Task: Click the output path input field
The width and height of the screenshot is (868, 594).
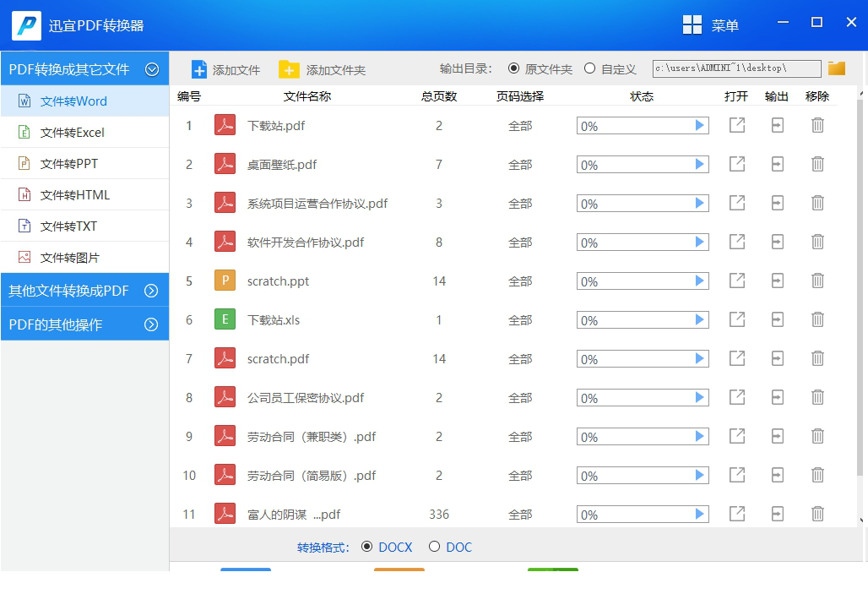Action: [x=735, y=68]
